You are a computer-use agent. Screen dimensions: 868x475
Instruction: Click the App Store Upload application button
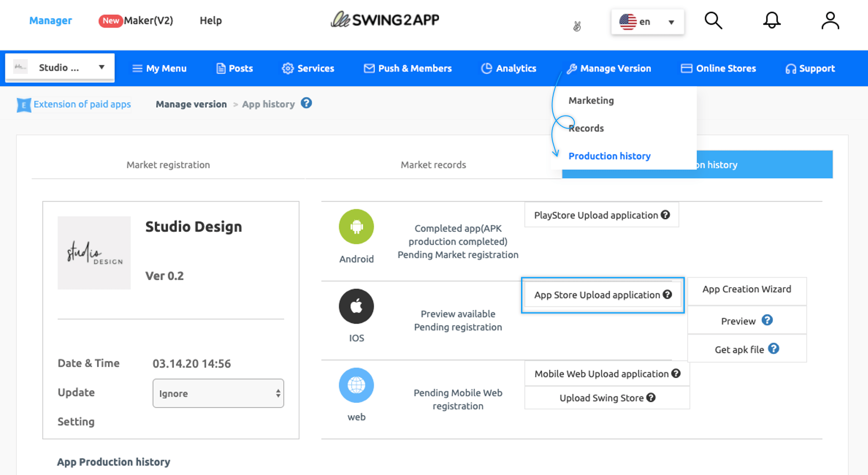[603, 295]
